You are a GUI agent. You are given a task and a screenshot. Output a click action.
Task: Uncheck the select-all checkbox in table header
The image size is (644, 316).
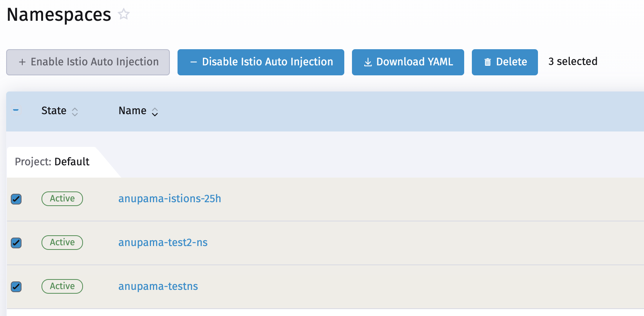coord(16,110)
